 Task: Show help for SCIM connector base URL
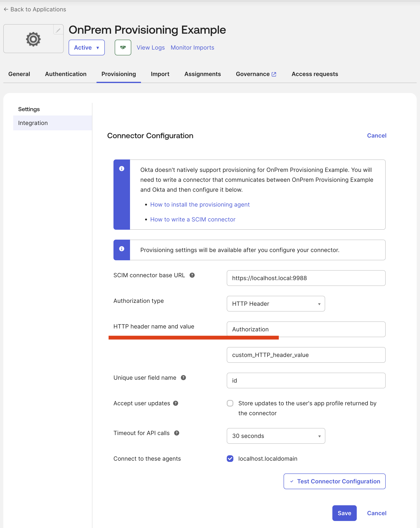tap(192, 275)
